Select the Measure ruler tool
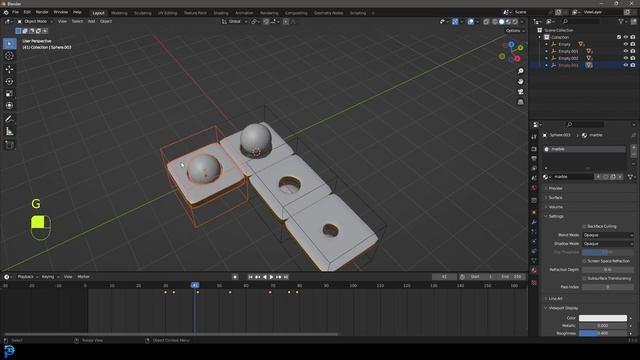Screen dimensions: 640x360 click(x=9, y=131)
